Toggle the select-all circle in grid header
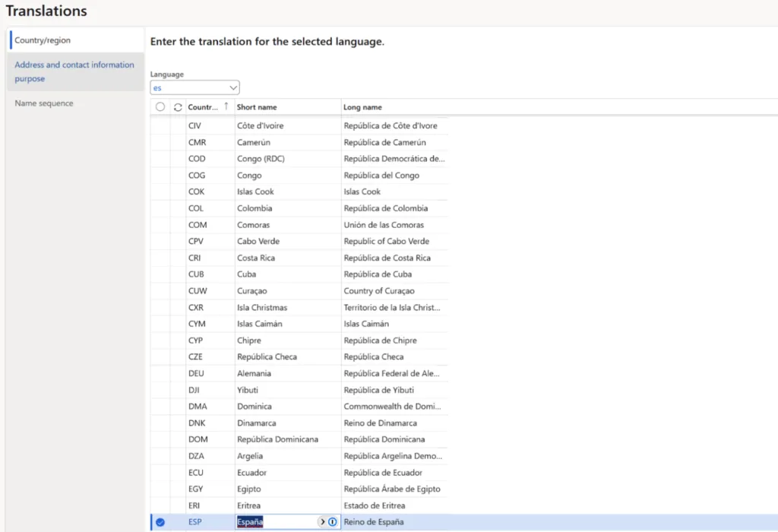Image resolution: width=778 pixels, height=532 pixels. click(160, 107)
